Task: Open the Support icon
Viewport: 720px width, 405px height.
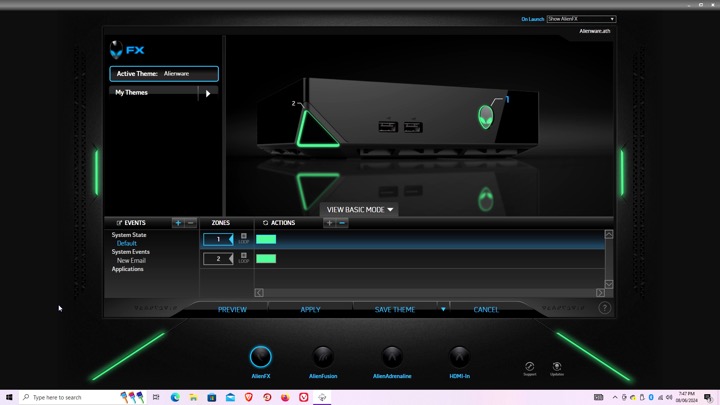Action: [x=530, y=367]
